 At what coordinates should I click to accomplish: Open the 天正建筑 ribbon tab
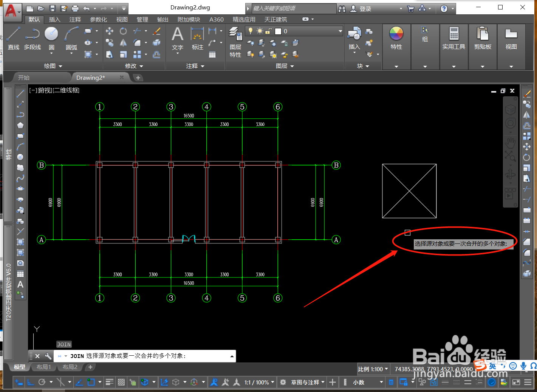(275, 19)
